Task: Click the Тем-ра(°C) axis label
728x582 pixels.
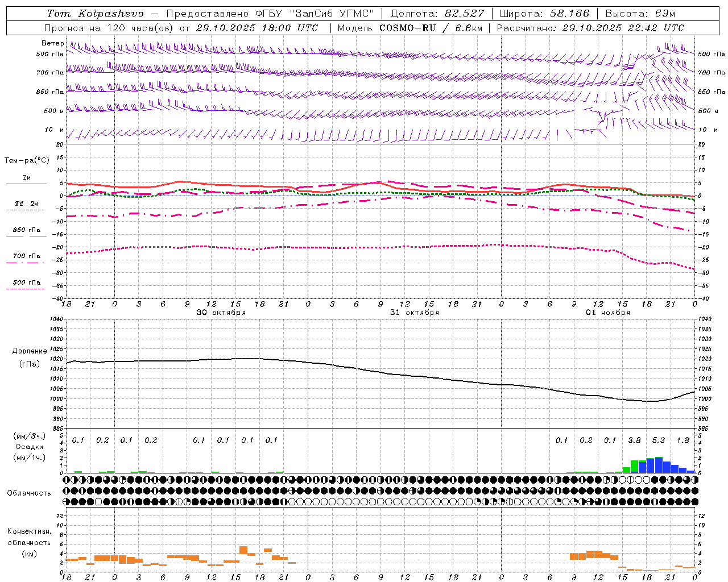Action: 27,161
